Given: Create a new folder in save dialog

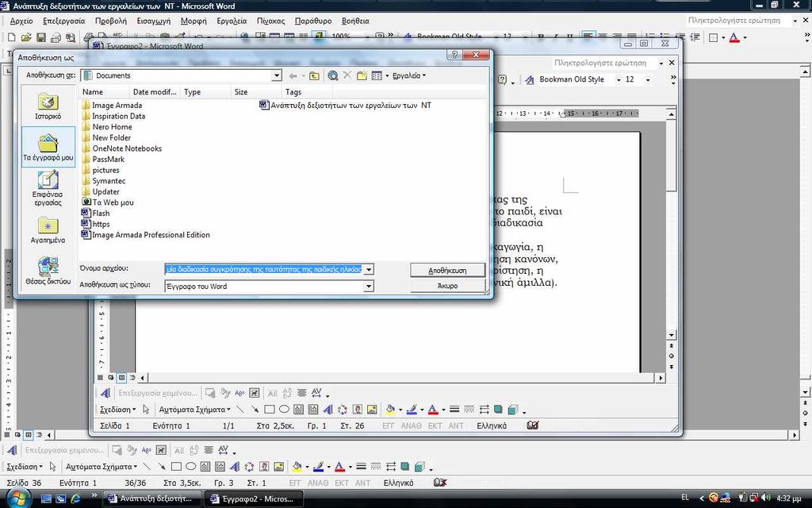Looking at the screenshot, I should tap(362, 75).
